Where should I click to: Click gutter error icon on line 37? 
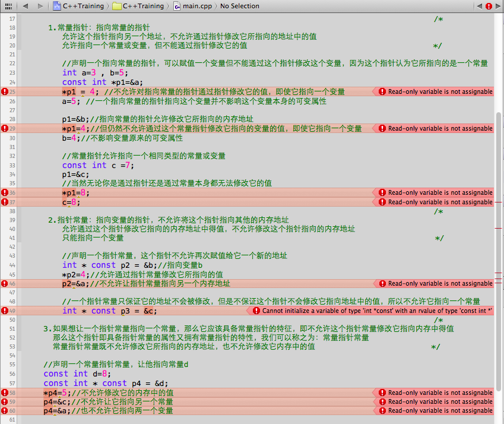[5, 202]
